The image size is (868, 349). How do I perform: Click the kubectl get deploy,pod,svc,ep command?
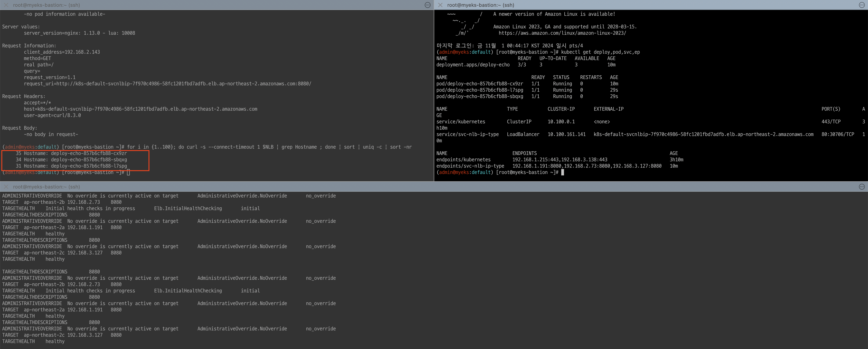[x=600, y=52]
